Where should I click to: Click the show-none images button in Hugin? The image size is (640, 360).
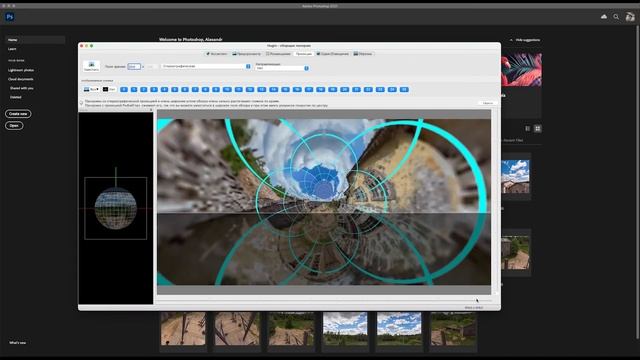(x=109, y=89)
